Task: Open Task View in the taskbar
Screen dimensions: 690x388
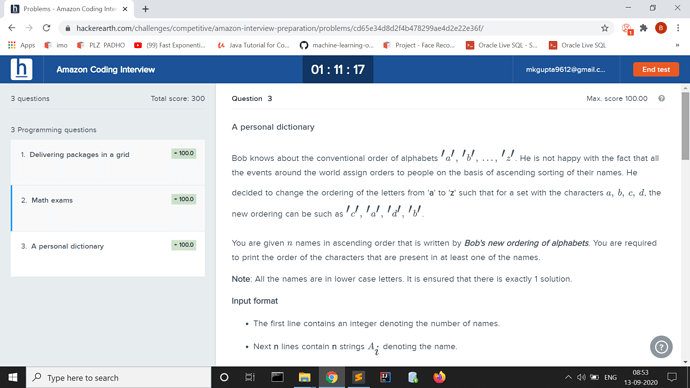Action: [x=250, y=377]
